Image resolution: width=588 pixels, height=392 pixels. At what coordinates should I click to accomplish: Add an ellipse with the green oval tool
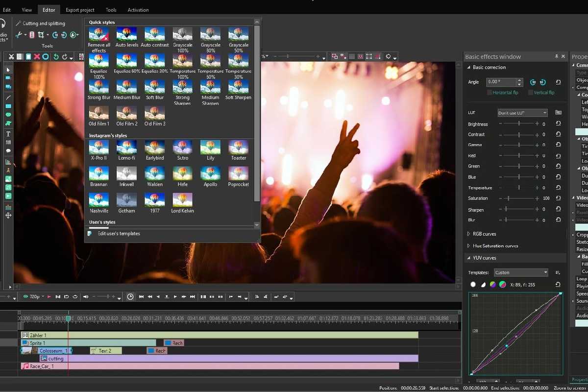[8, 115]
